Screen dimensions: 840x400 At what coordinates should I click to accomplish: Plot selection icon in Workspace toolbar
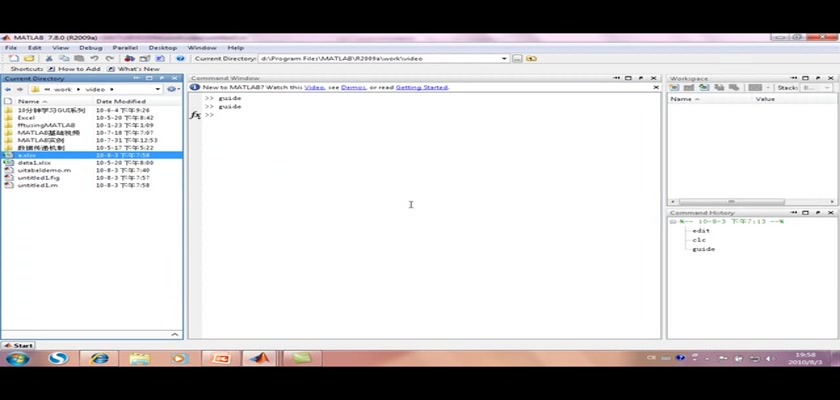[755, 87]
